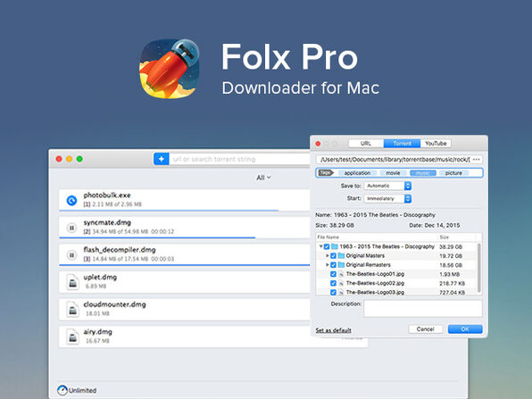Screen dimensions: 532x399
Task: Uncheck The-Beatles-Logo02.jpg checkbox
Action: (x=333, y=283)
